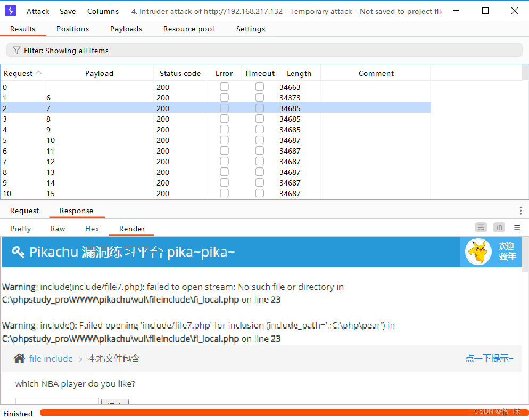Open the response viewer hamburger menu
Viewport: 529px width, 420px height.
(517, 227)
